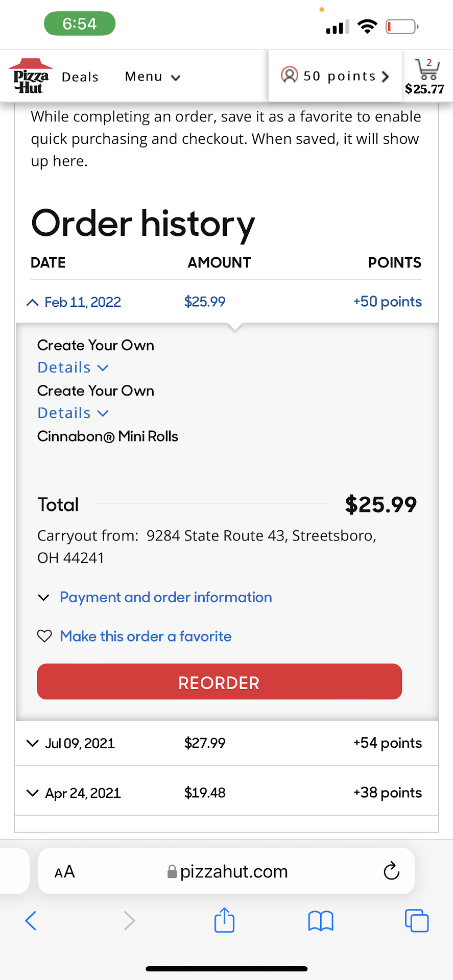Tap the account profile icon
Screen dimensions: 453x980
(x=289, y=76)
